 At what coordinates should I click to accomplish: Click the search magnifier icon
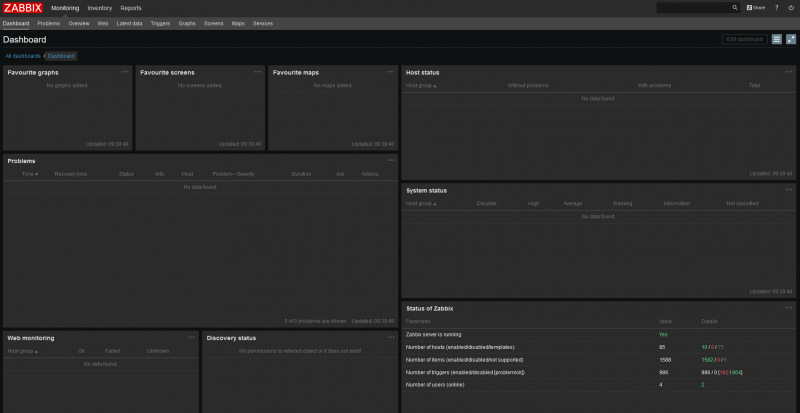click(x=735, y=7)
